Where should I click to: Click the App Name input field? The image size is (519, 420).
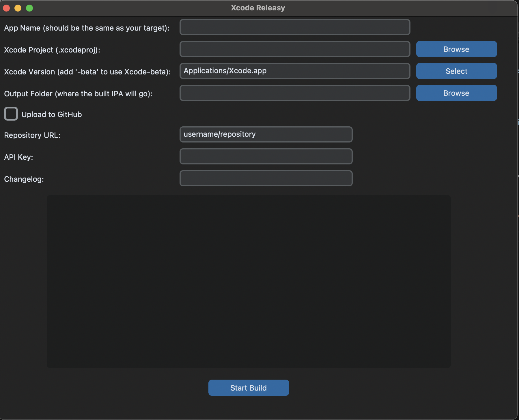click(x=295, y=27)
